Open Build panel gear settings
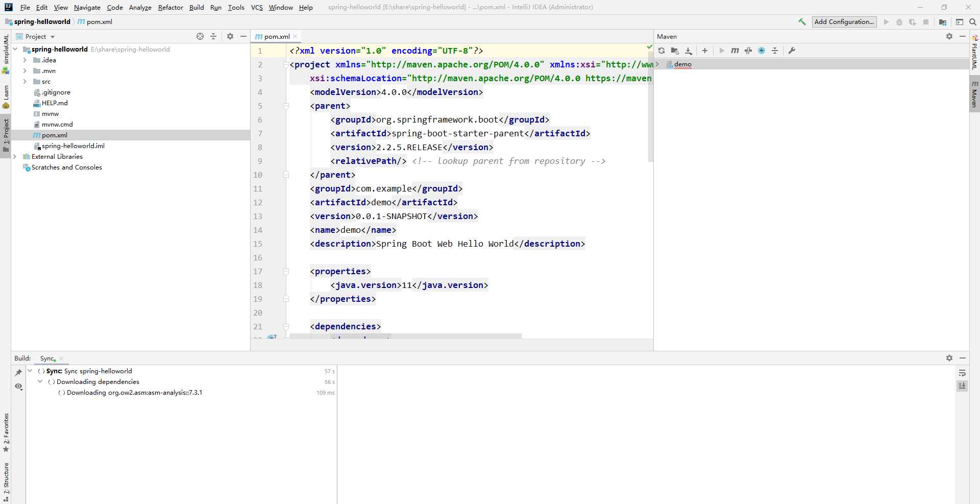Screen dimensions: 980x504 coord(949,358)
